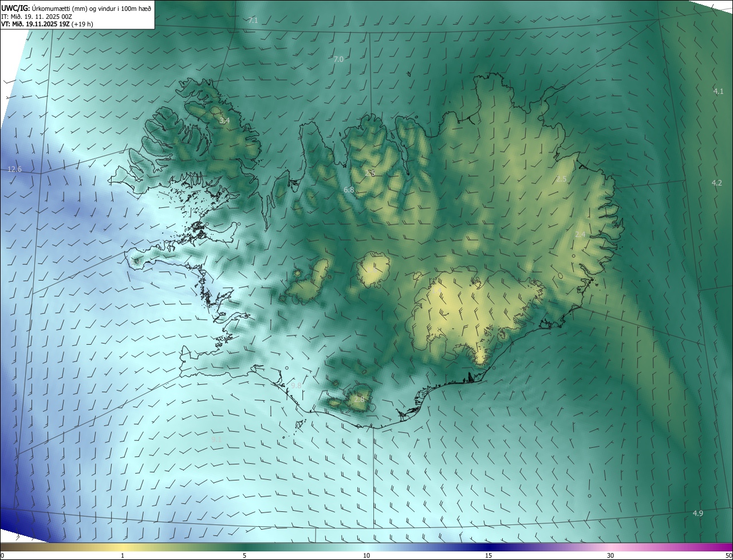Click the "0" tick on the color scale
The width and height of the screenshot is (733, 560).
tap(2, 556)
